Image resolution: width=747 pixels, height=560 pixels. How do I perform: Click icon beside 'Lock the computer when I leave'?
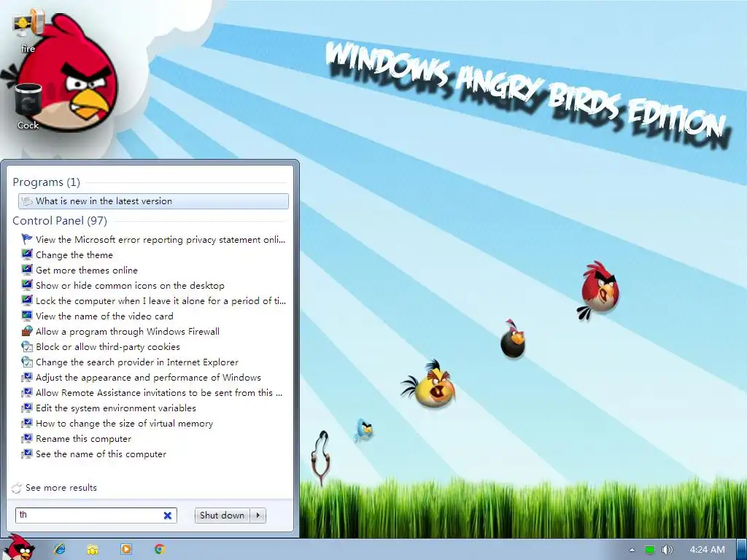27,300
